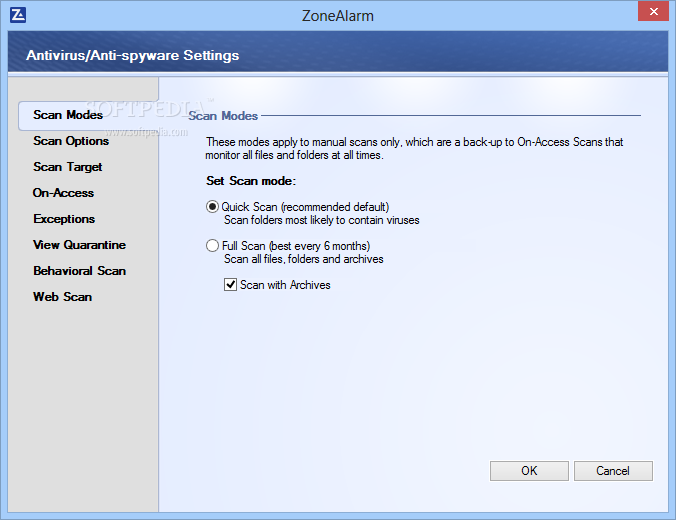Choose the Full Scan radio button
Viewport: 676px width, 520px height.
coord(212,246)
